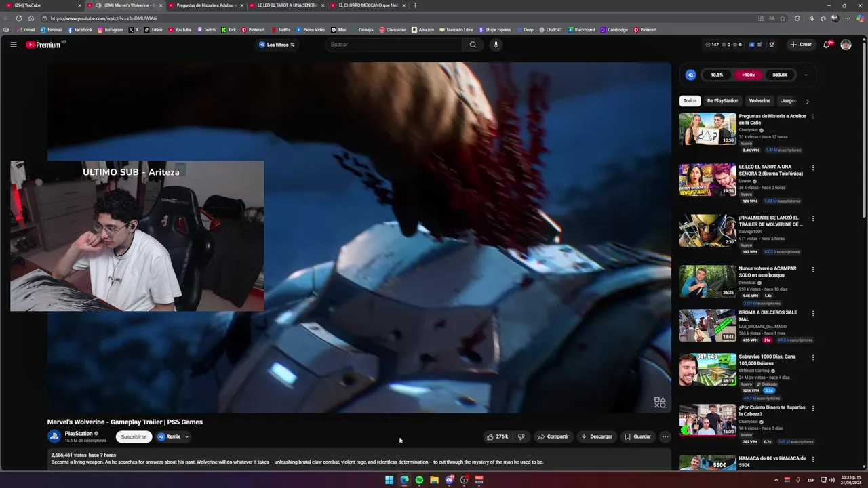Go to YouTube Premium home logo
The height and width of the screenshot is (488, 868).
pos(45,45)
